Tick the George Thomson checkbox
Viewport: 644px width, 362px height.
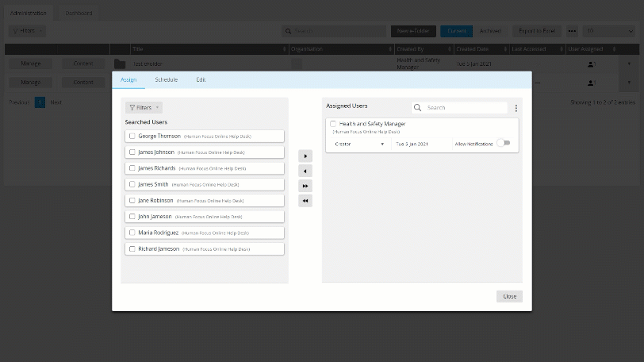click(132, 136)
